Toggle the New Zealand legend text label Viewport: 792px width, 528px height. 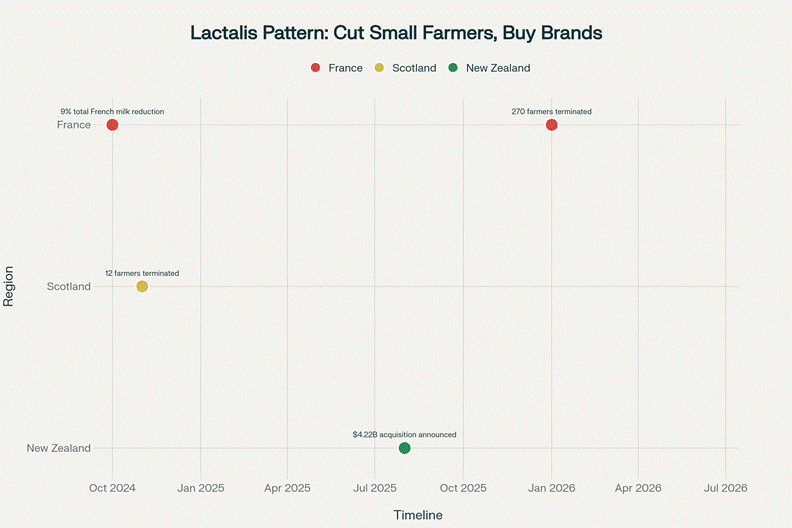pos(498,68)
